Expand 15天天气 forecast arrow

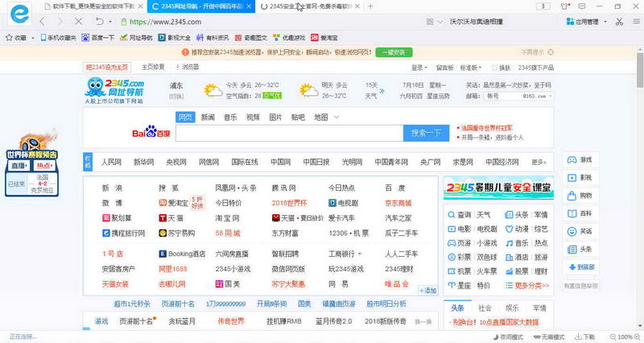pyautogui.click(x=382, y=91)
